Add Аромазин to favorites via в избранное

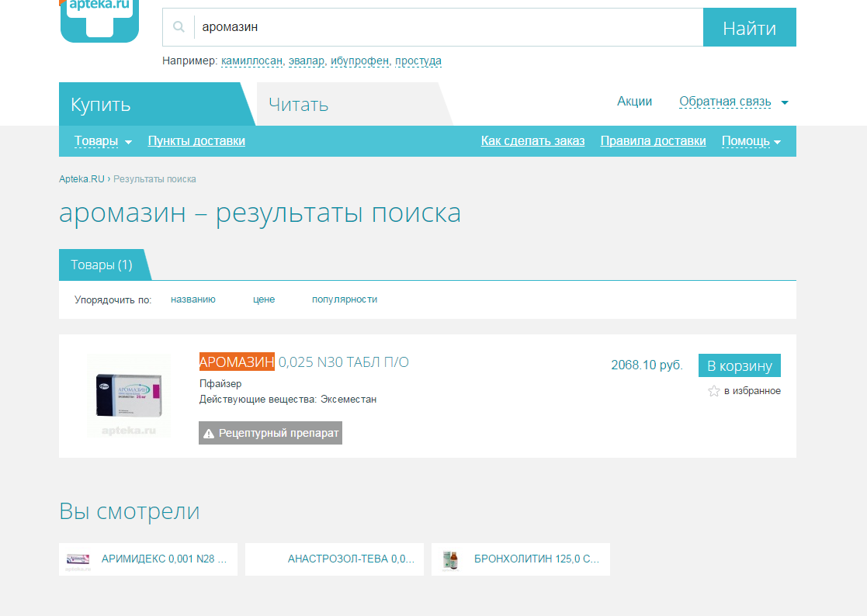[x=752, y=391]
